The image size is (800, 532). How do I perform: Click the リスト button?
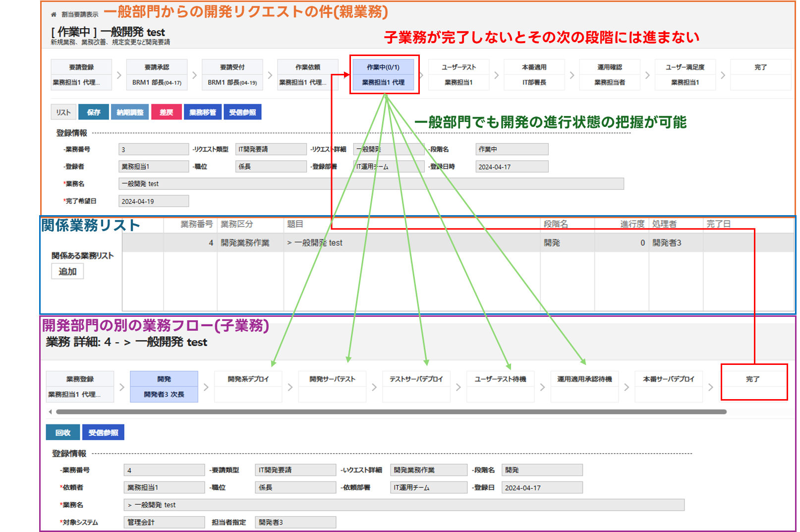click(x=63, y=112)
